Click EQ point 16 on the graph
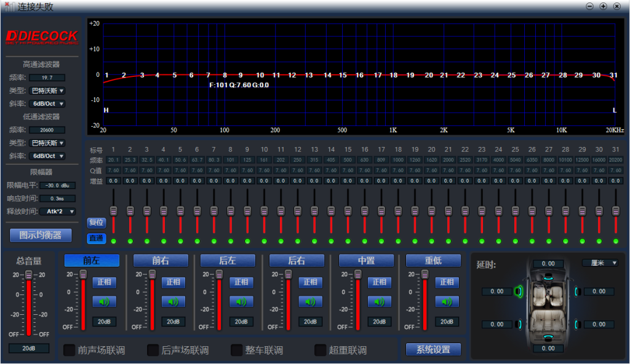The width and height of the screenshot is (630, 364). click(x=359, y=75)
